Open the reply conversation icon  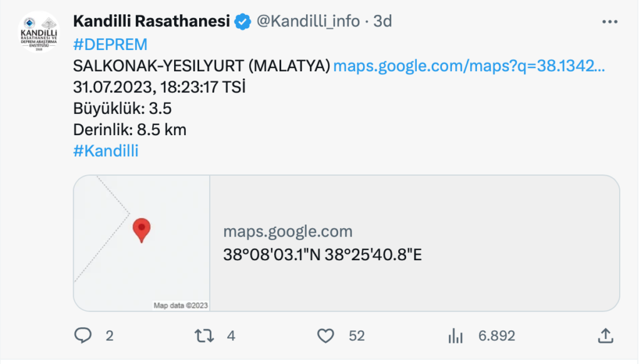click(x=84, y=336)
